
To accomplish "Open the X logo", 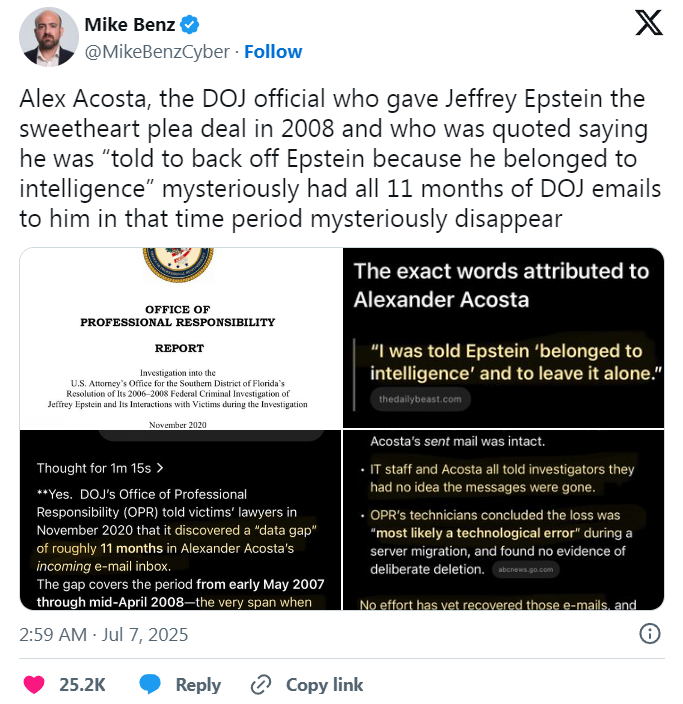I will 649,22.
